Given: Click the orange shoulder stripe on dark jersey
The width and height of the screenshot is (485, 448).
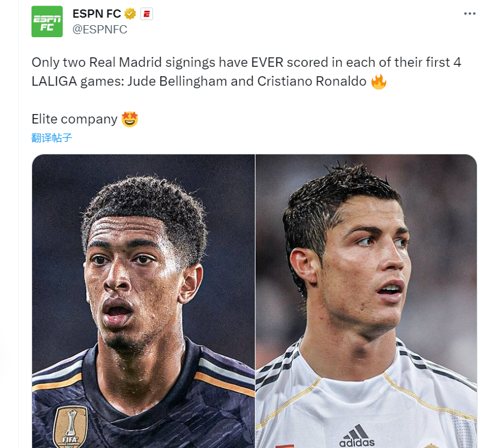Looking at the screenshot, I should 224,384.
